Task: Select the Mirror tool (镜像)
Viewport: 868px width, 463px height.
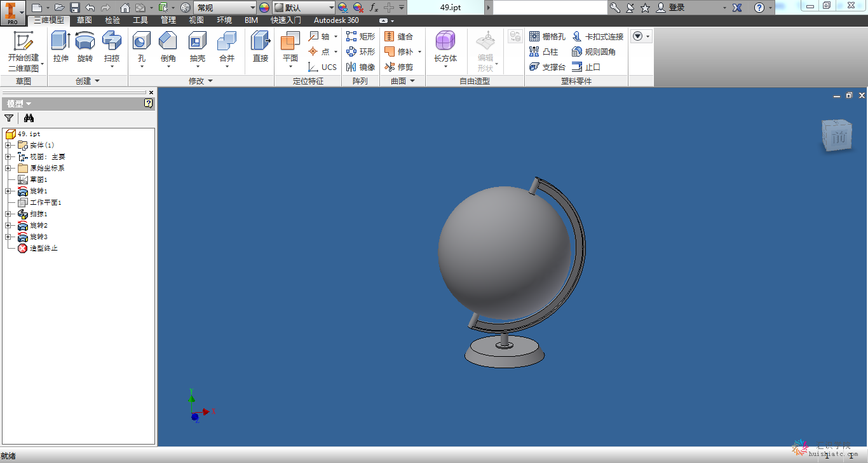Action: [360, 67]
